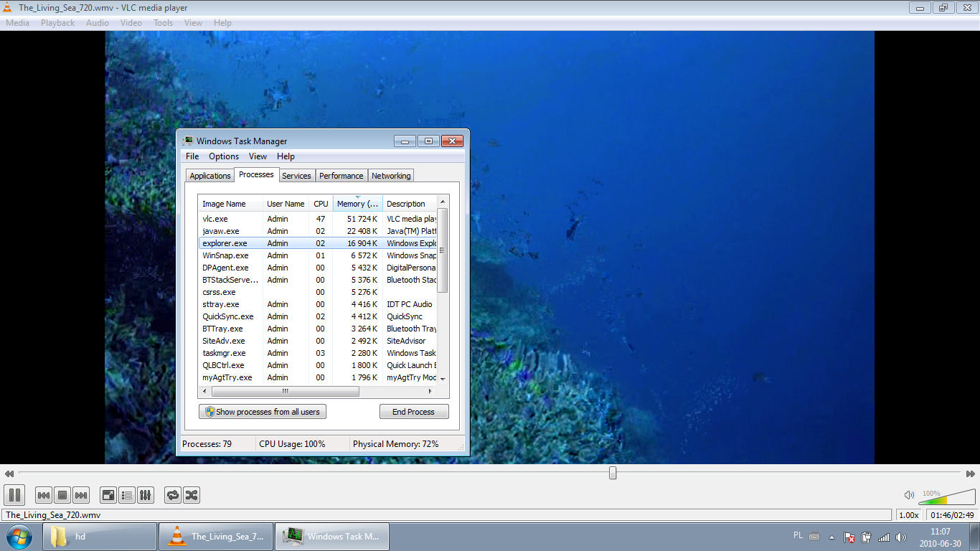980x551 pixels.
Task: Open the VLC Tools menu
Action: coord(164,23)
